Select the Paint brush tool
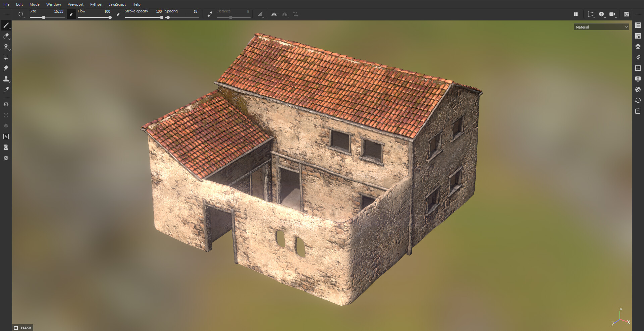 (6, 25)
